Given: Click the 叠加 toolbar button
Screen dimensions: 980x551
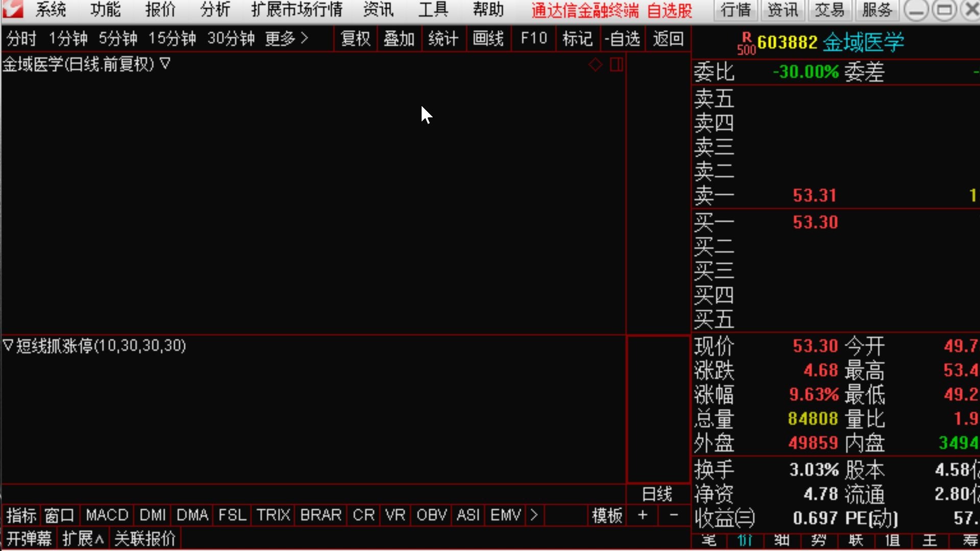Looking at the screenshot, I should pos(399,39).
